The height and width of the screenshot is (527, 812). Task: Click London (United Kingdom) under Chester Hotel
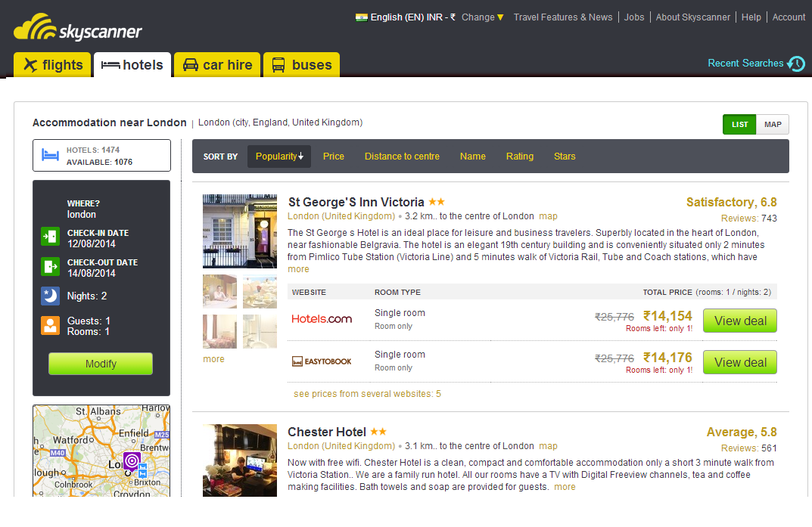[341, 446]
